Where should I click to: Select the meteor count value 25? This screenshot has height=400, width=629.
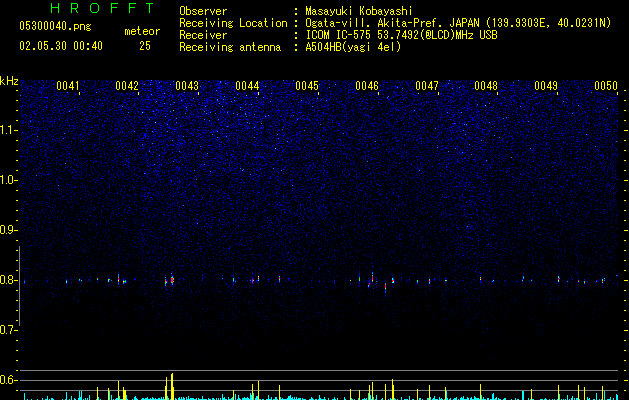pyautogui.click(x=145, y=46)
